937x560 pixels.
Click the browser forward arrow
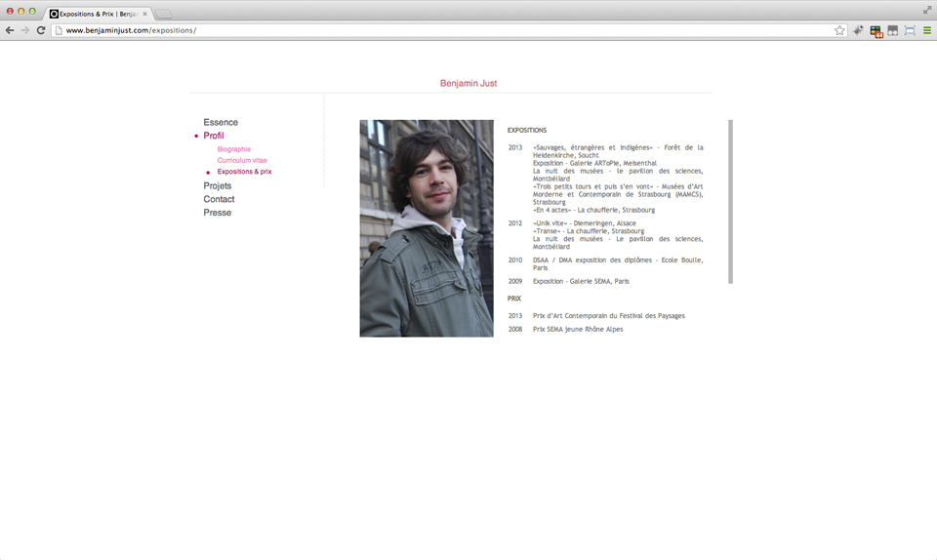pos(25,30)
